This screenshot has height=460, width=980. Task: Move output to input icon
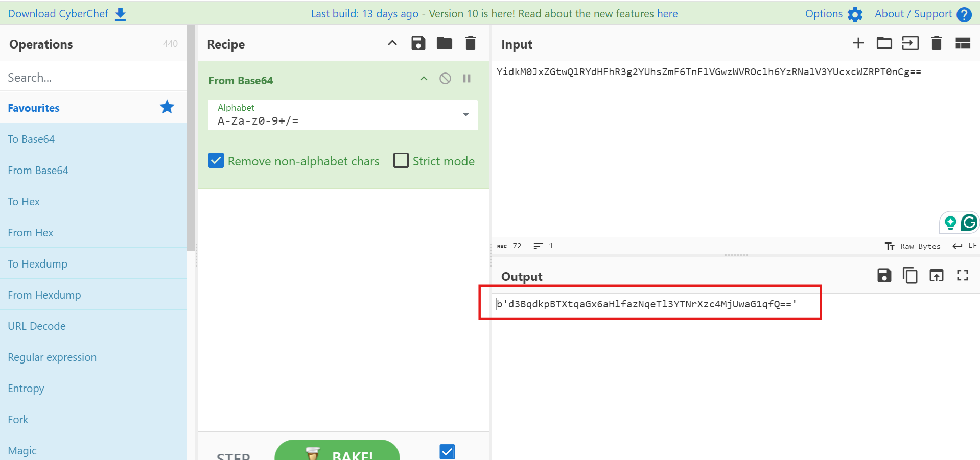point(936,276)
